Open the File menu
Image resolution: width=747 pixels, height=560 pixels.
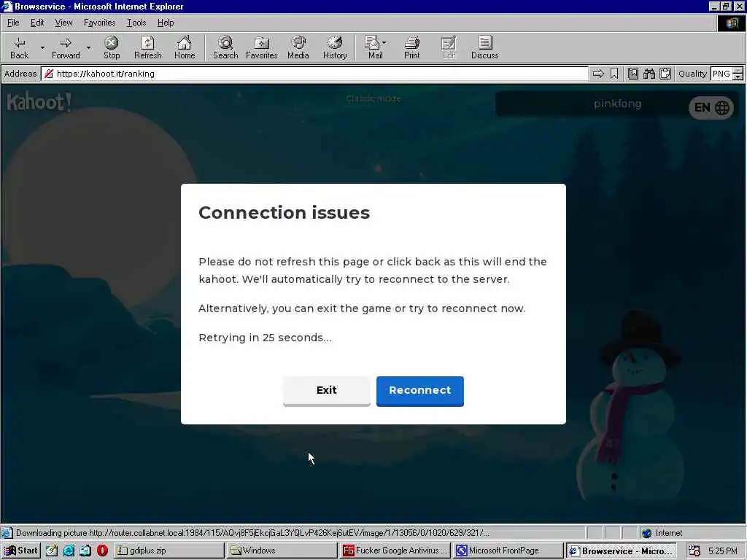click(13, 23)
